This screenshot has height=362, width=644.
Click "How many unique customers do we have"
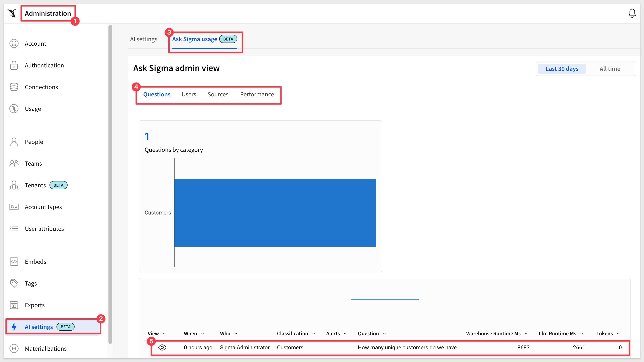(407, 348)
